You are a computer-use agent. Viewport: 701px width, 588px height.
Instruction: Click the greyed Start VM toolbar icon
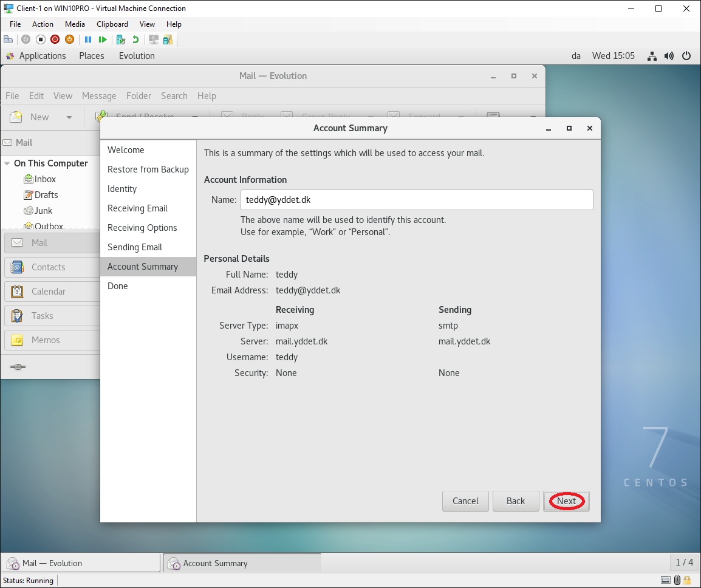click(x=26, y=39)
